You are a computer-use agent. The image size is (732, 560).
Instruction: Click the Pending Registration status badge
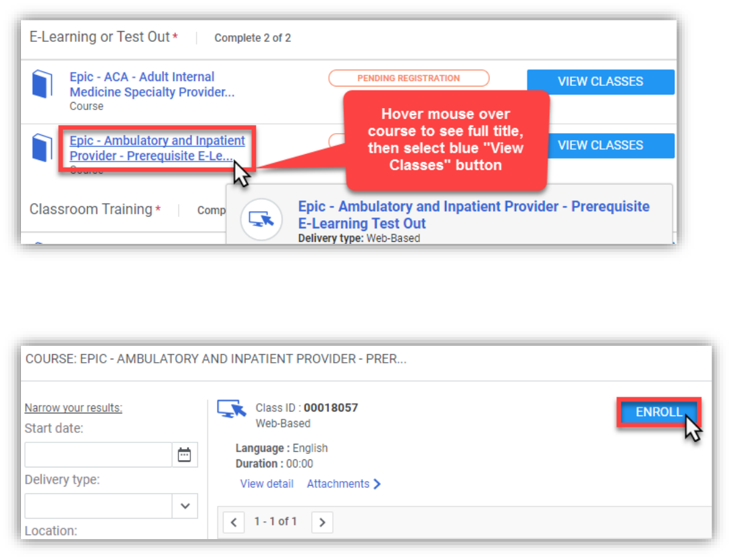(x=409, y=78)
